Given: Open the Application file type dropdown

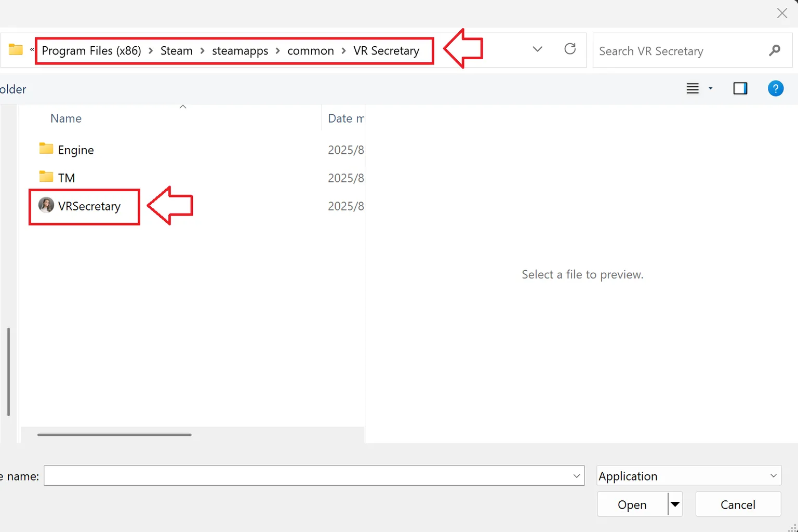Looking at the screenshot, I should [689, 476].
